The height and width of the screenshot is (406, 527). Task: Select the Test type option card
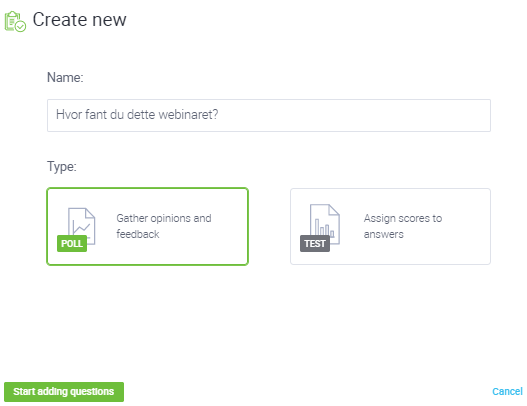390,227
